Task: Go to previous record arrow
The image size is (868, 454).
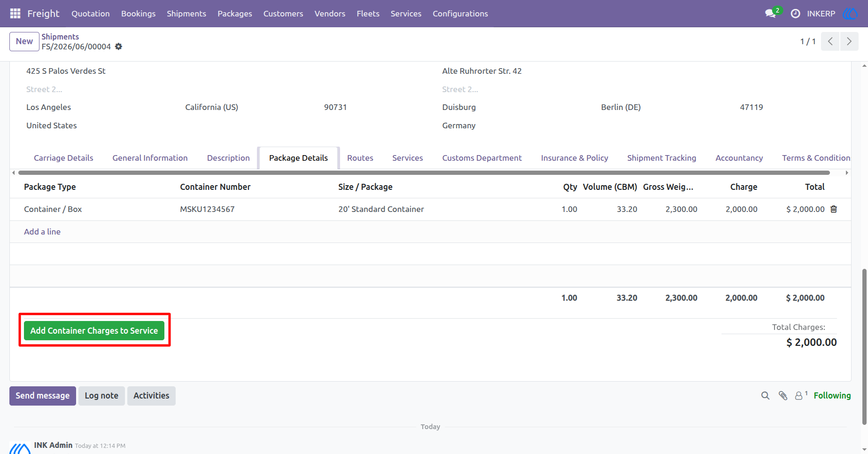Action: (830, 41)
